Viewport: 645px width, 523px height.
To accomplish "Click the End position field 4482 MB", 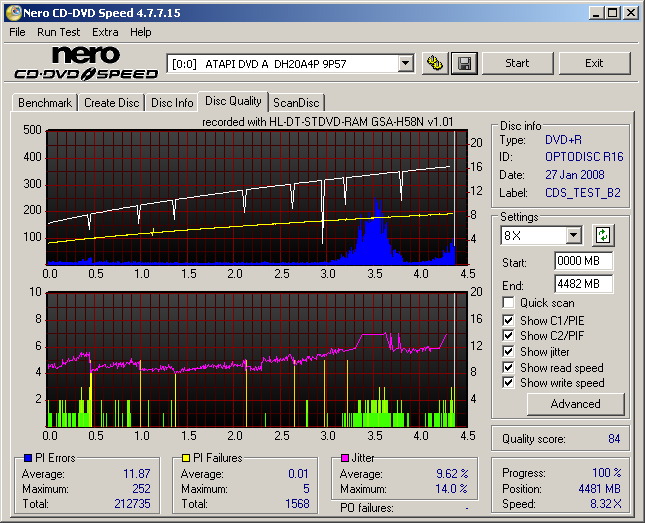I will pyautogui.click(x=583, y=284).
